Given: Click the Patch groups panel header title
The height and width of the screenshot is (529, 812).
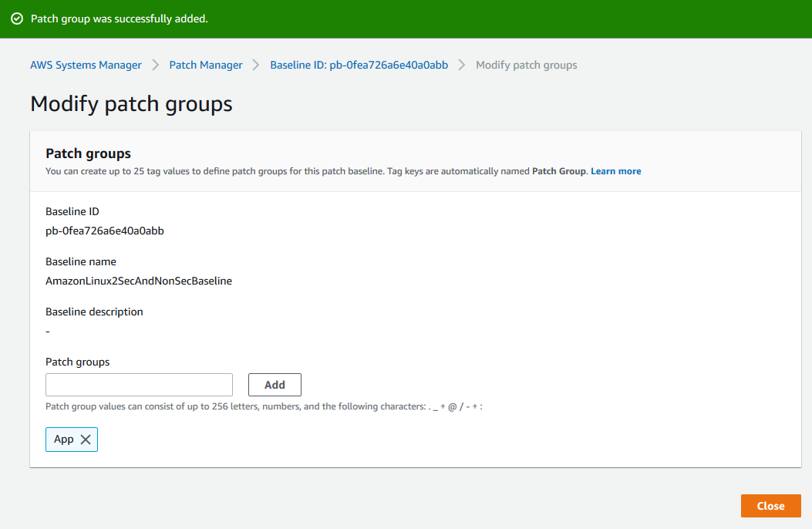Looking at the screenshot, I should (x=88, y=153).
